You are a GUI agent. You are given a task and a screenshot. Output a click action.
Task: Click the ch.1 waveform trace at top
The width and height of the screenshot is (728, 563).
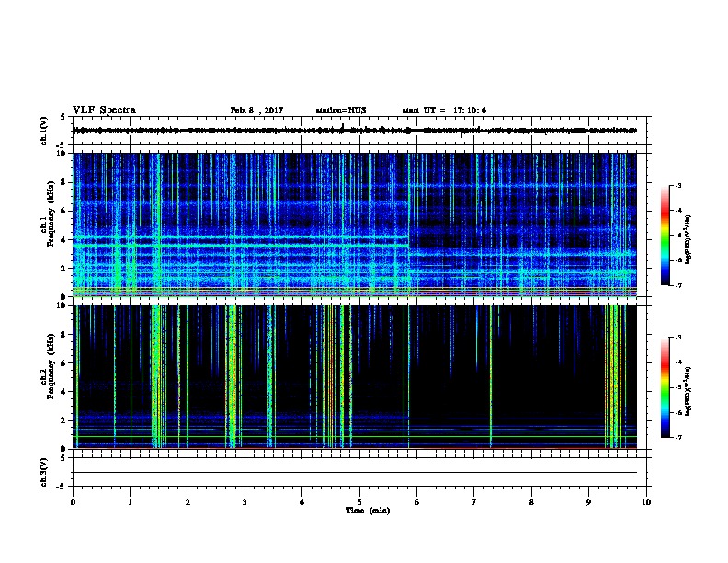tap(355, 131)
